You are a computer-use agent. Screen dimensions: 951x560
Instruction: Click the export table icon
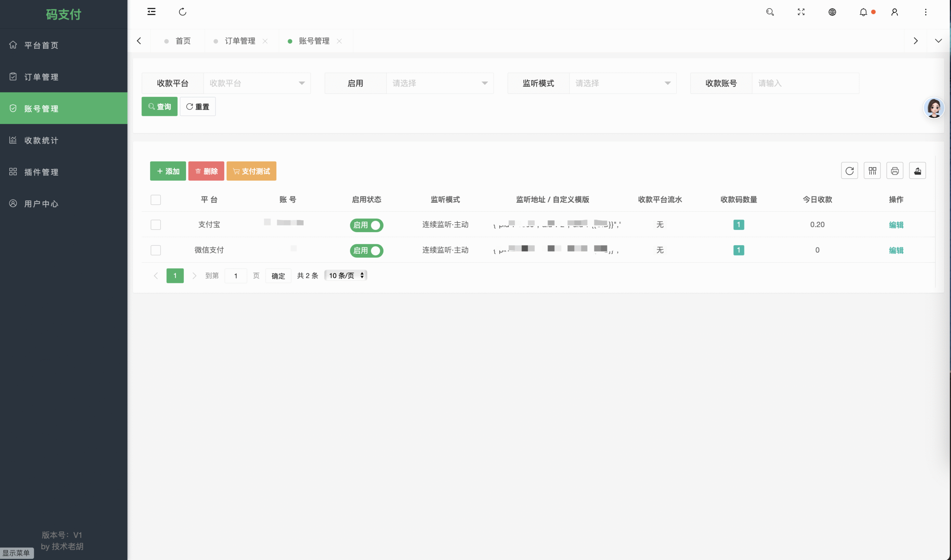pyautogui.click(x=918, y=171)
